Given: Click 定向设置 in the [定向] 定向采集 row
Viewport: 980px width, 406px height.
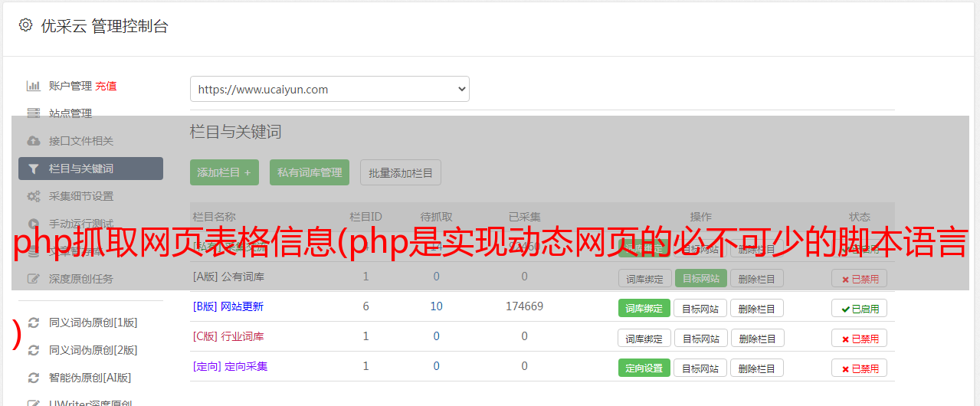Looking at the screenshot, I should [x=644, y=368].
